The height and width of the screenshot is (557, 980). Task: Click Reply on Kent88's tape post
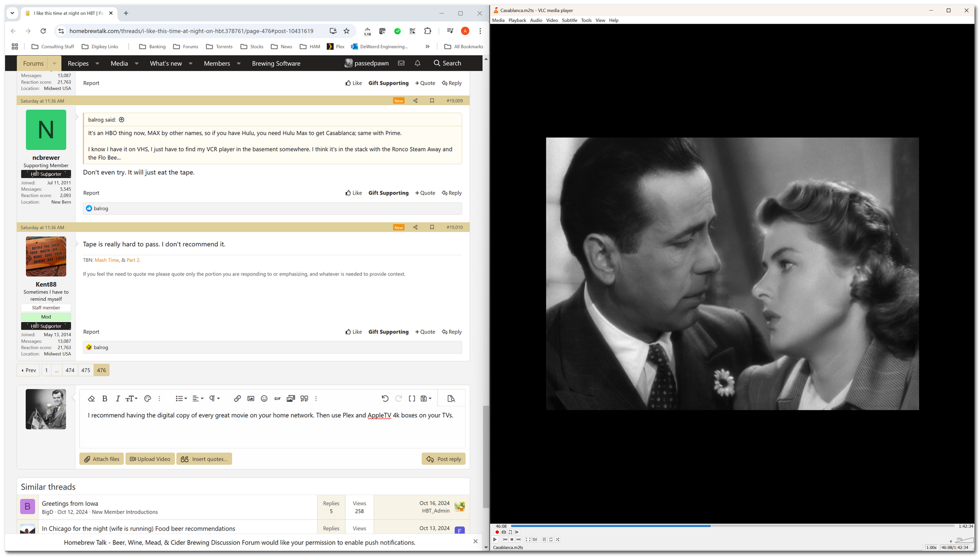click(x=452, y=332)
